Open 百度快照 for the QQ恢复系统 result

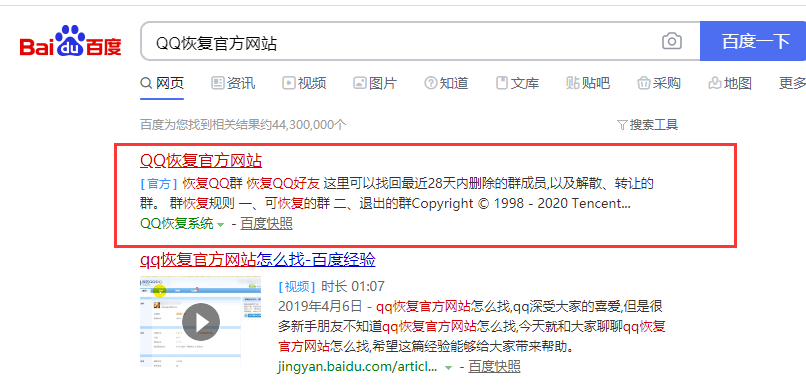tap(266, 224)
